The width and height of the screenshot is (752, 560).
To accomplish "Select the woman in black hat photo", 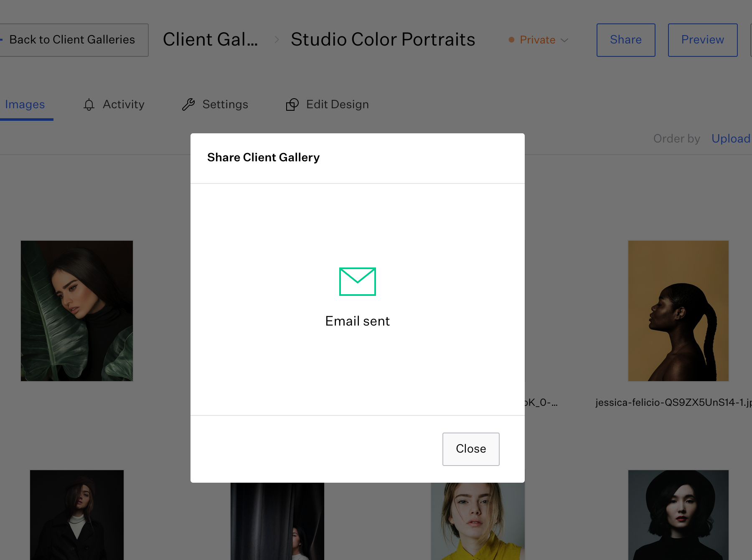I will coord(678,515).
